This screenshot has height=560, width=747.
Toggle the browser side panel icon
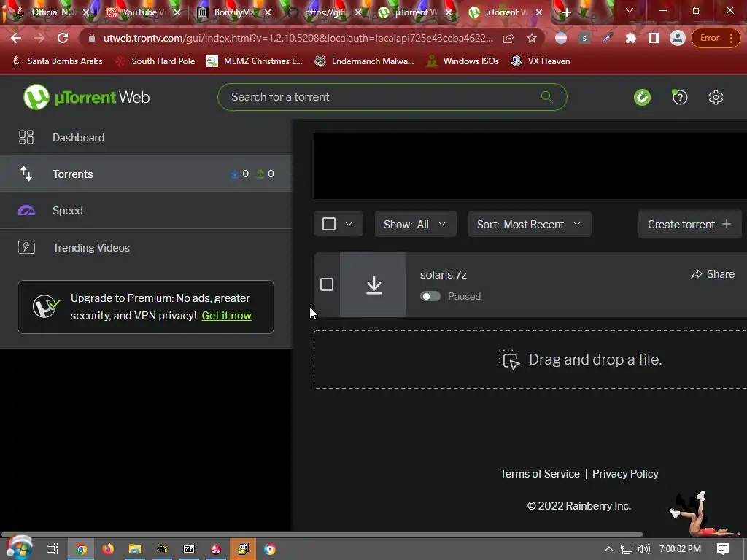654,38
